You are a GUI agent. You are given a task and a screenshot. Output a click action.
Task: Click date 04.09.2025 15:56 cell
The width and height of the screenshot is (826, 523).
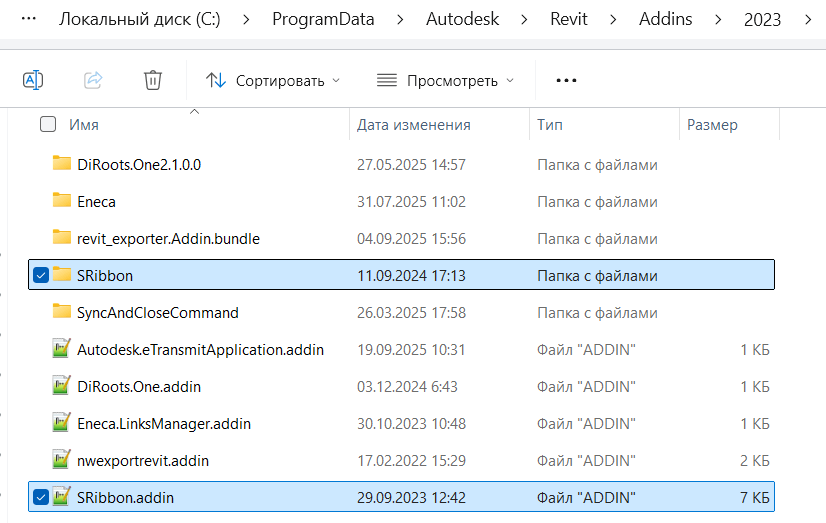(x=411, y=239)
